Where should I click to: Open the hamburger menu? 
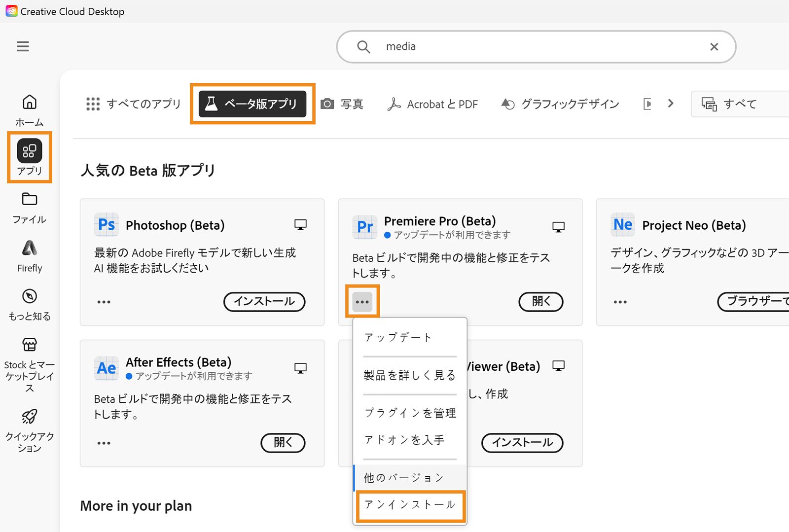point(23,46)
